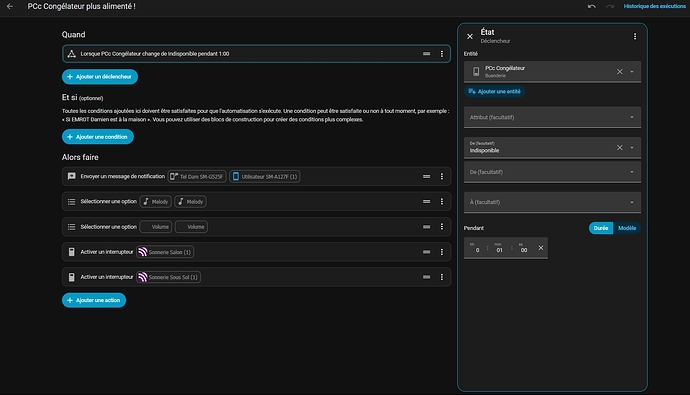Click Ajouter une action button
This screenshot has width=690, height=395.
tap(94, 300)
